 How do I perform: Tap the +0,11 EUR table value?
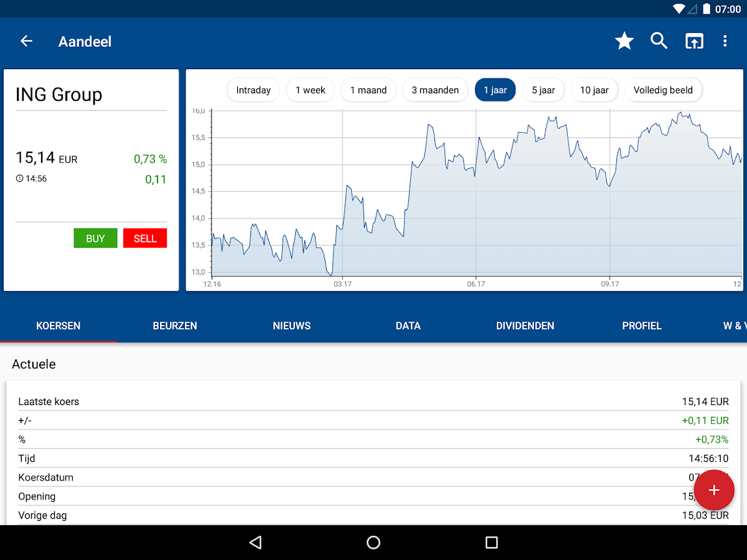(x=705, y=421)
